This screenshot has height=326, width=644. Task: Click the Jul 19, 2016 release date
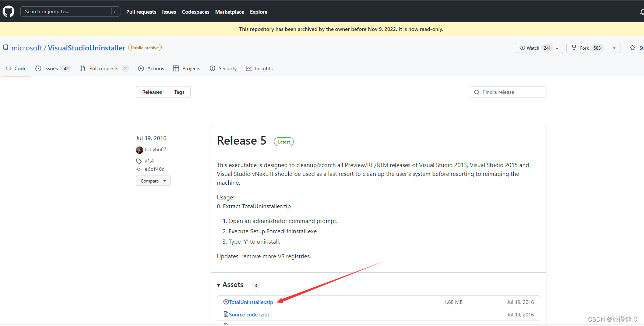pyautogui.click(x=151, y=138)
